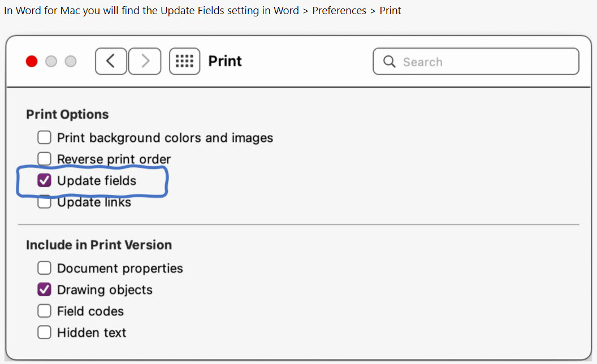The height and width of the screenshot is (364, 597).
Task: Go back with the left chevron button
Action: [111, 61]
